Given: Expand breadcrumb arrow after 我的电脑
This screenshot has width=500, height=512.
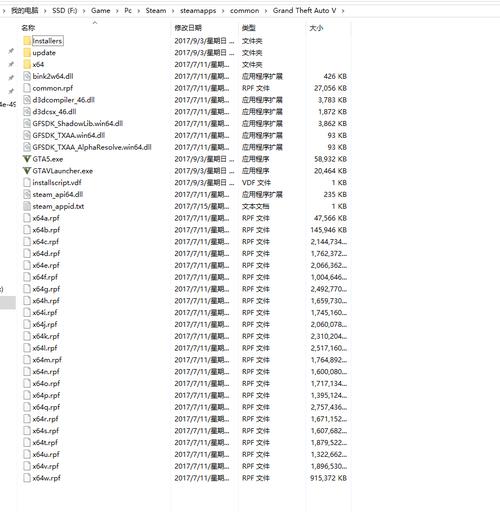Looking at the screenshot, I should [x=45, y=11].
